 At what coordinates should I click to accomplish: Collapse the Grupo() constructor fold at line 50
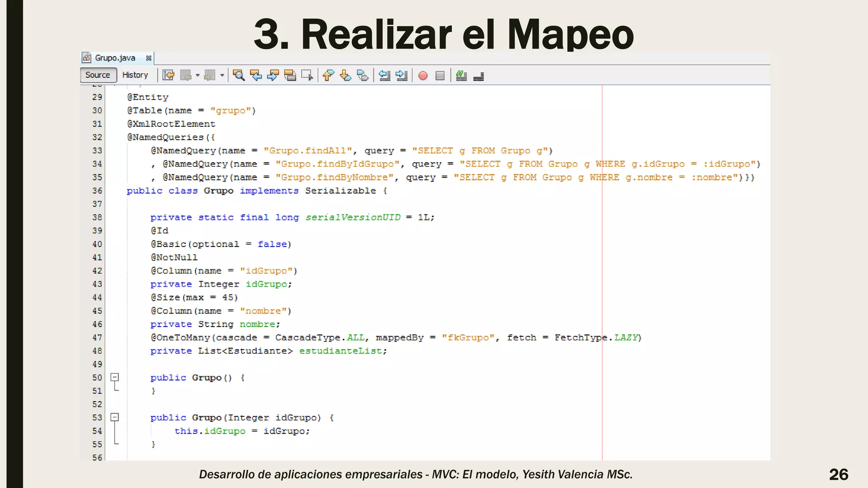point(114,377)
